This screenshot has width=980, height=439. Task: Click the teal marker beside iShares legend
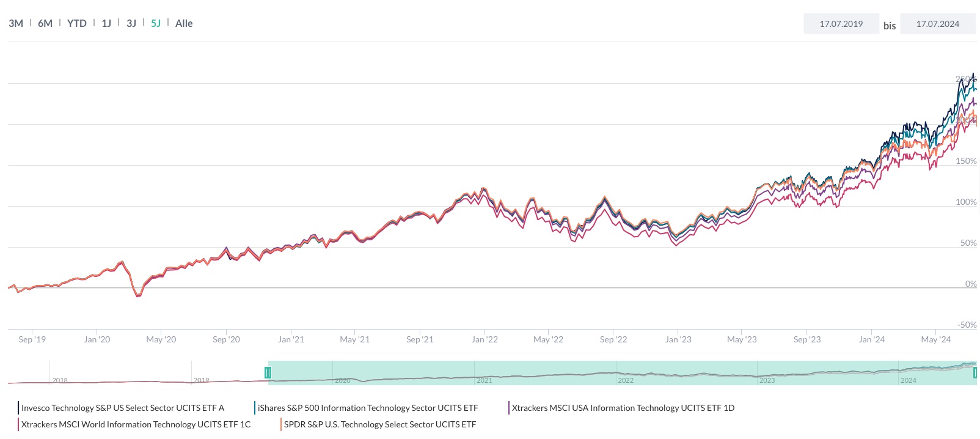click(255, 407)
